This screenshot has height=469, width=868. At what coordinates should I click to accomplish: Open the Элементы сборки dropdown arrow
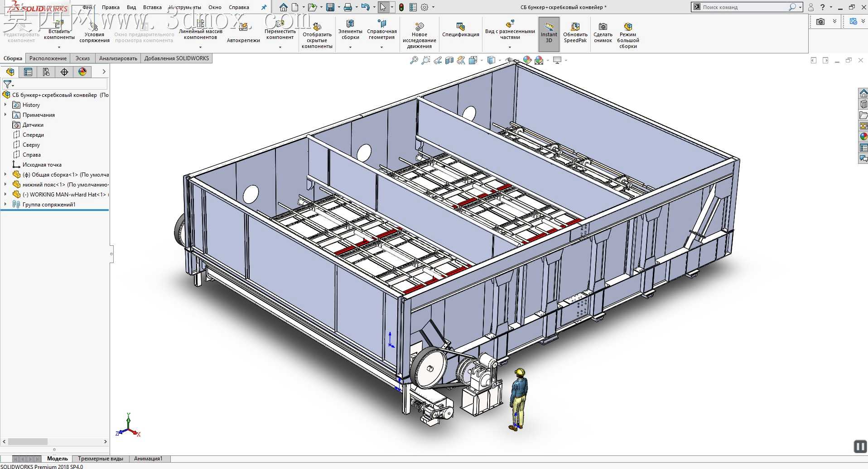350,47
